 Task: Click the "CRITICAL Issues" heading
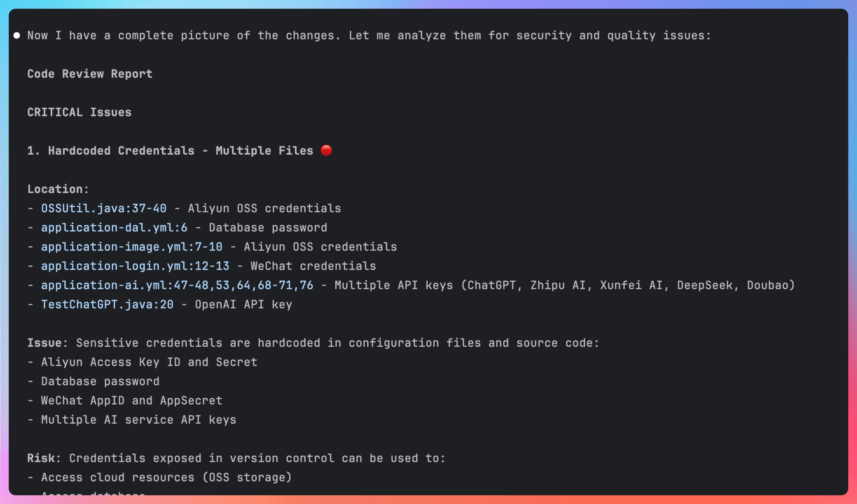tap(79, 112)
